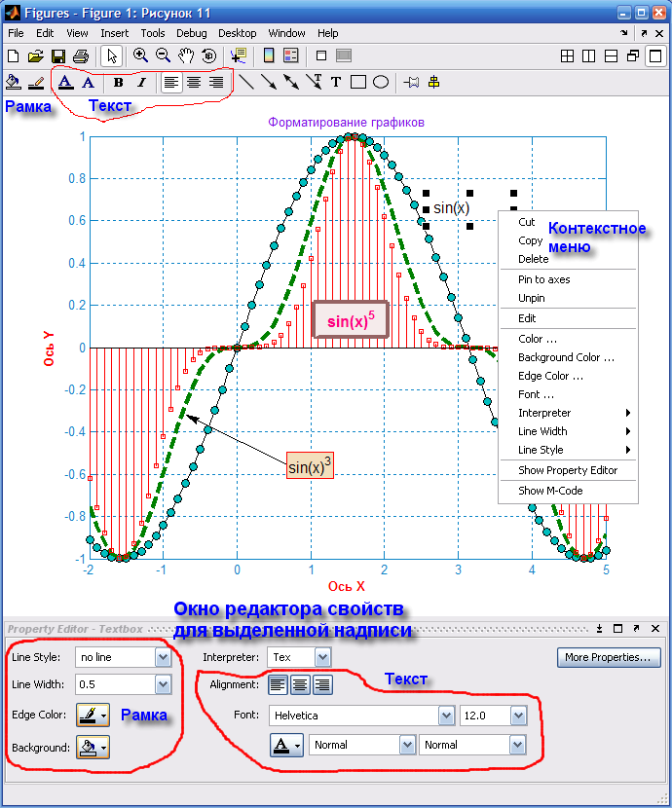Toolbar: center text alignment
This screenshot has height=808, width=672.
[x=194, y=83]
